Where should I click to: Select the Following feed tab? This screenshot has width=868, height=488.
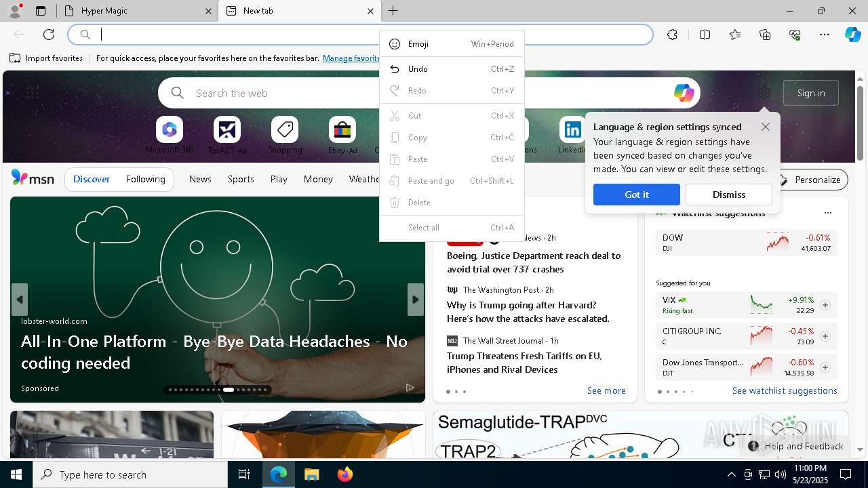coord(145,179)
